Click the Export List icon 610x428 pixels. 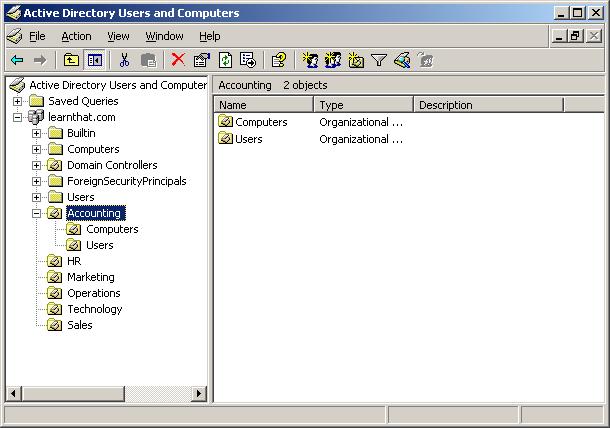point(248,60)
